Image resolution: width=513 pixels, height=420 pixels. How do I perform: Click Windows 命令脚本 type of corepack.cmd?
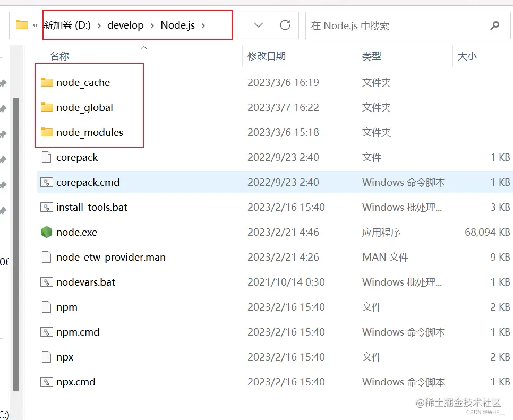pyautogui.click(x=404, y=182)
